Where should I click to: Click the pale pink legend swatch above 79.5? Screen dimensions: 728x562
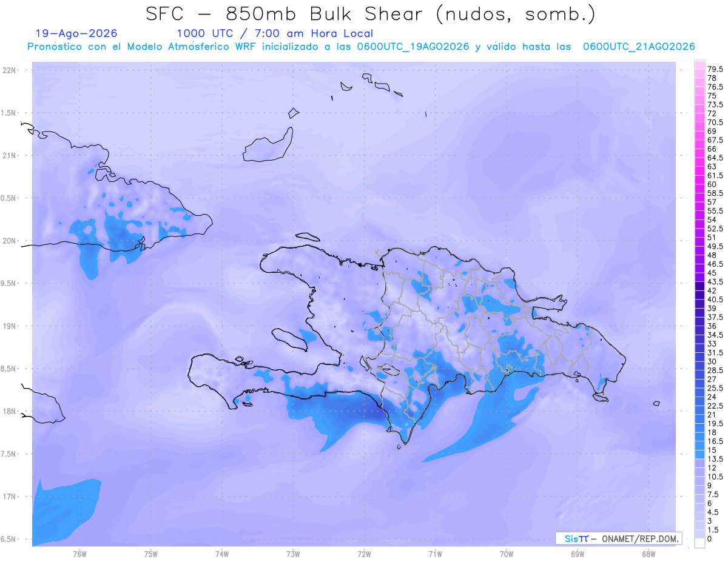[x=699, y=65]
